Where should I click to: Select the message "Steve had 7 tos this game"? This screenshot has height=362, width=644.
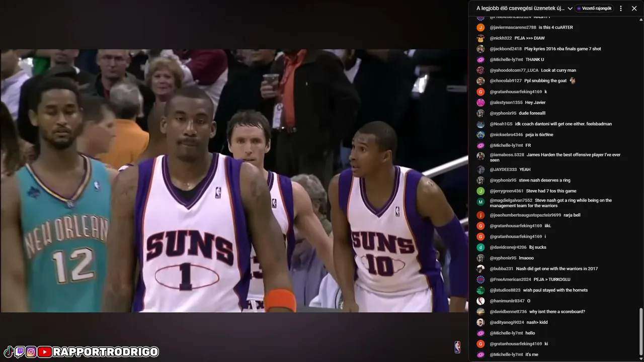551,191
